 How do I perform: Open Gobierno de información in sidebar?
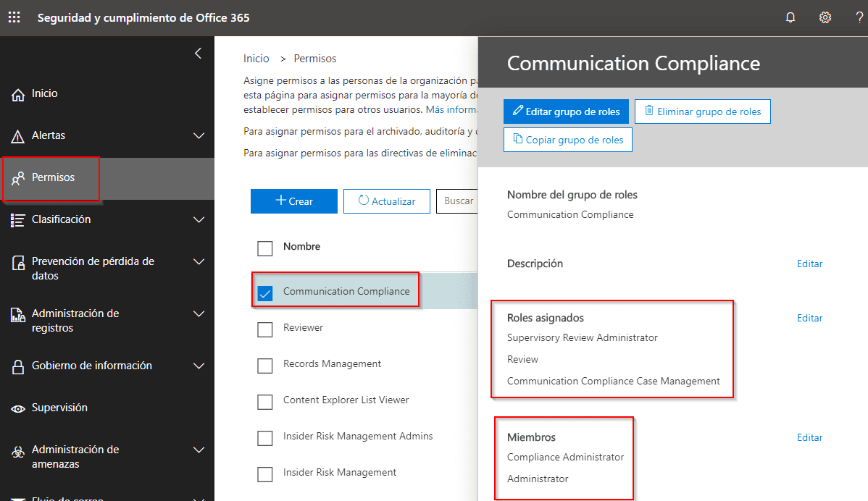107,366
